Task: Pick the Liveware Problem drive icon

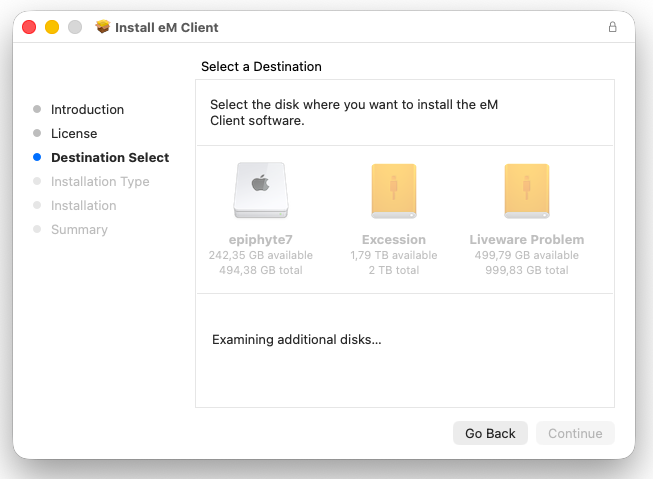Action: (526, 190)
